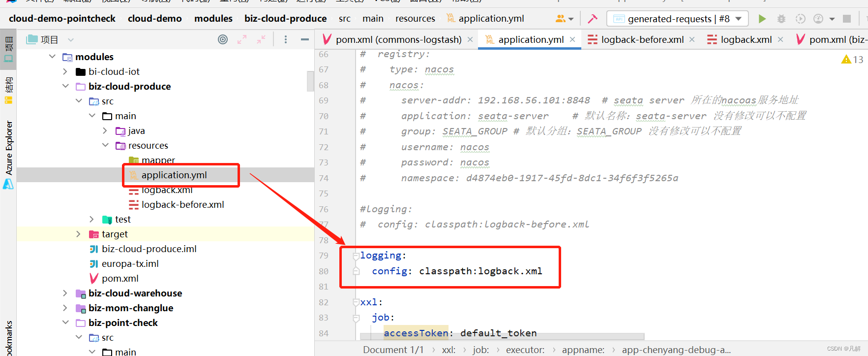Expand more run options arrow
Viewport: 868px width, 356px height.
click(x=832, y=19)
